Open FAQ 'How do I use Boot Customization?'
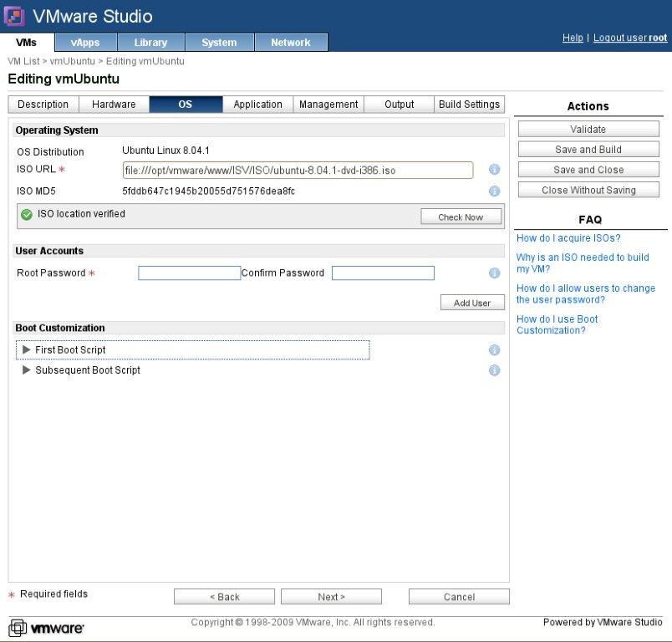This screenshot has height=642, width=672. point(557,324)
